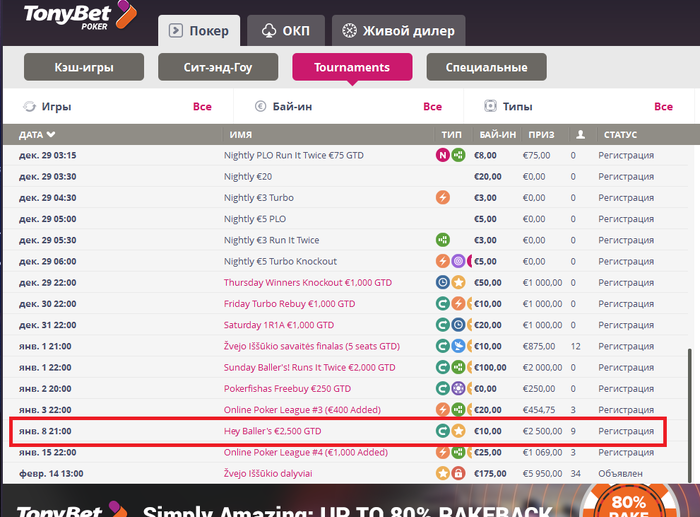Click green Run It Twice icon on Nightly PLO €75 row
The height and width of the screenshot is (517, 700).
pyautogui.click(x=458, y=155)
